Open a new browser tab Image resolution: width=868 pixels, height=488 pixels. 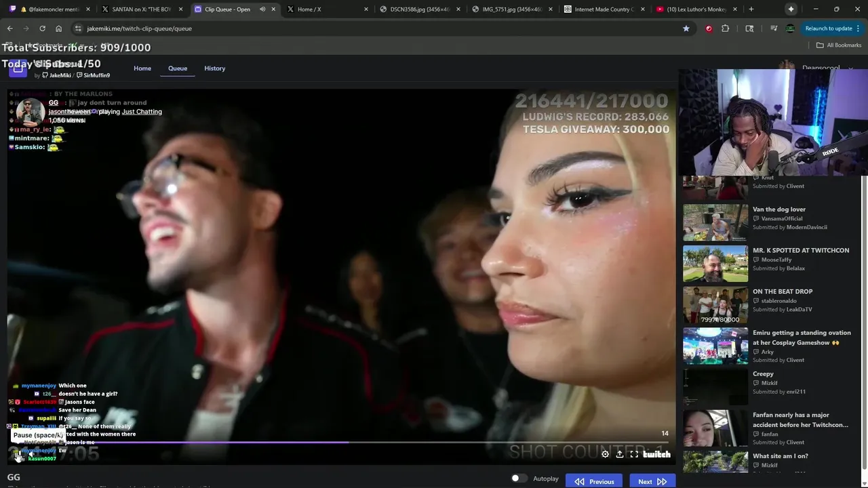point(751,9)
